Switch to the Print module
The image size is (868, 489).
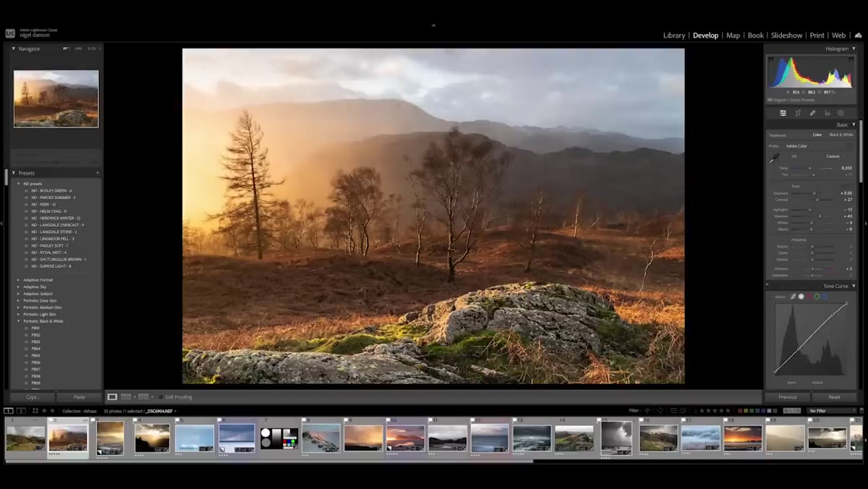[817, 35]
